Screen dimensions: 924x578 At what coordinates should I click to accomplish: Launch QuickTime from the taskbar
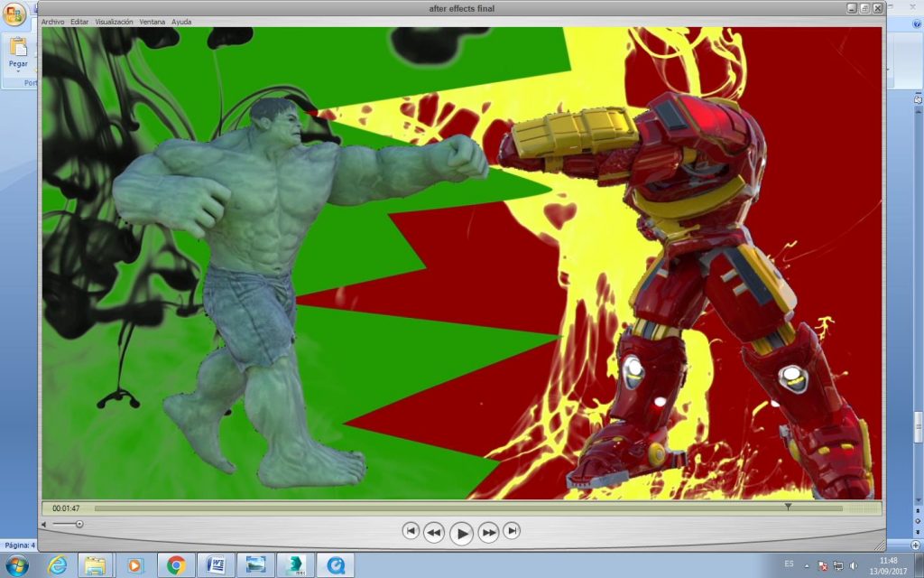coord(336,564)
